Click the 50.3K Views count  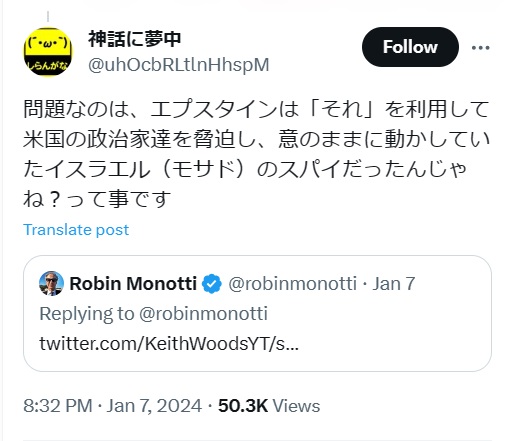tap(269, 406)
